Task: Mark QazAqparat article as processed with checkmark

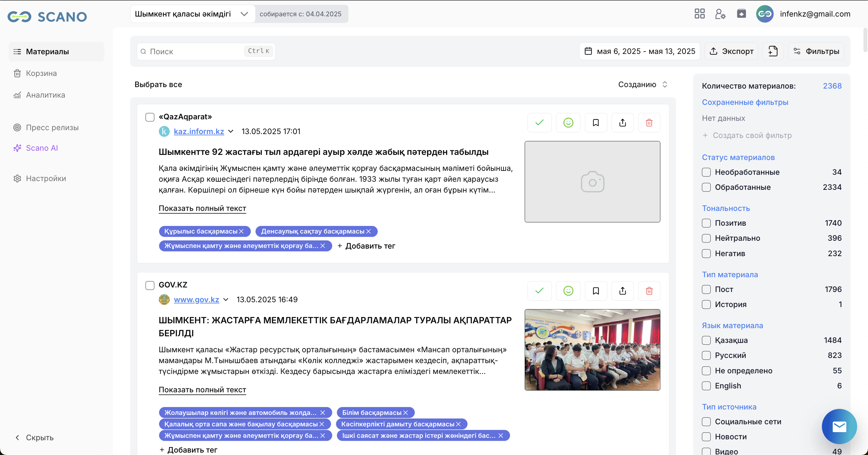Action: 539,123
